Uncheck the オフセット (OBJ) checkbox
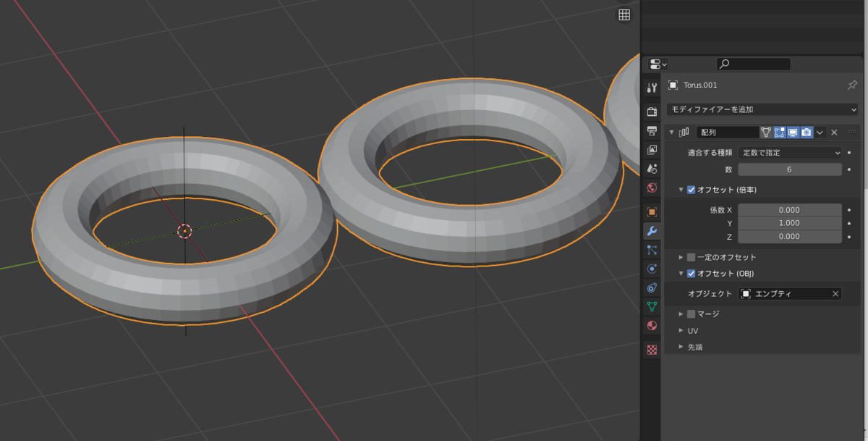 [x=691, y=274]
